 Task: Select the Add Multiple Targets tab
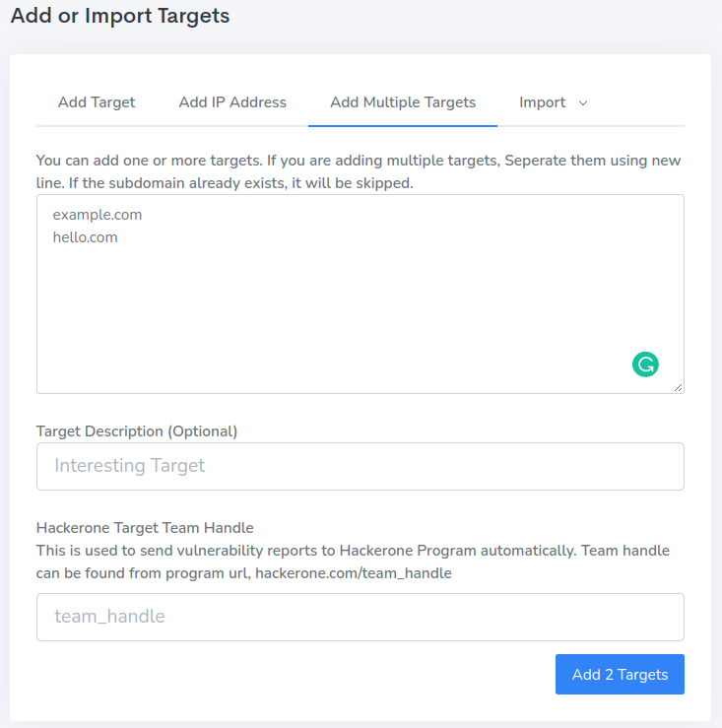coord(403,102)
